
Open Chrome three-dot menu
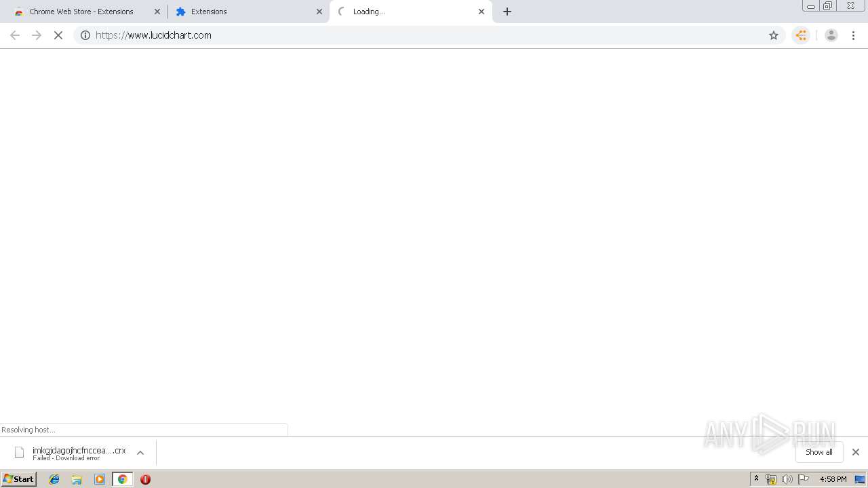point(853,35)
